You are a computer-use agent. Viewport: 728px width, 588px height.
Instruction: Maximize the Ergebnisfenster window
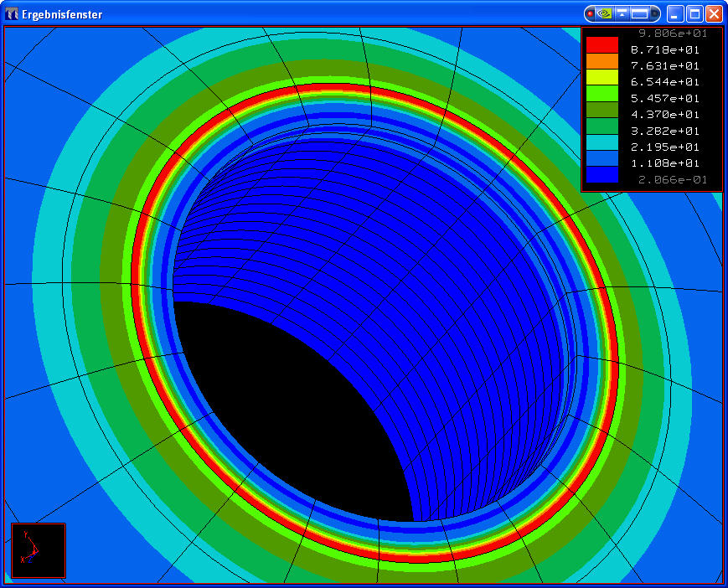694,14
